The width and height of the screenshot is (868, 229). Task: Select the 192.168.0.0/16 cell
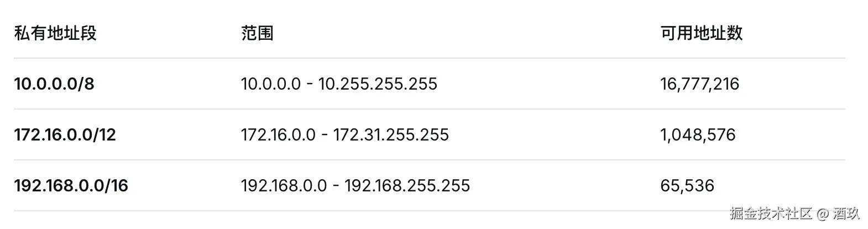coord(71,186)
